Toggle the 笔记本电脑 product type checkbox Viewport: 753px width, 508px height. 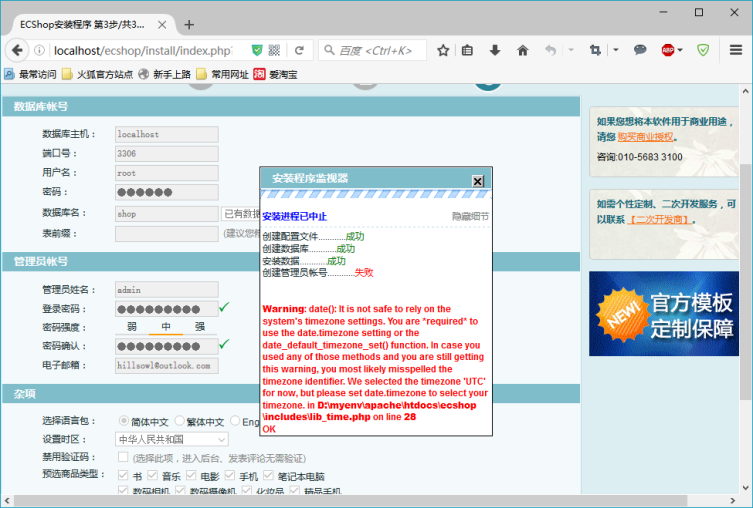268,475
